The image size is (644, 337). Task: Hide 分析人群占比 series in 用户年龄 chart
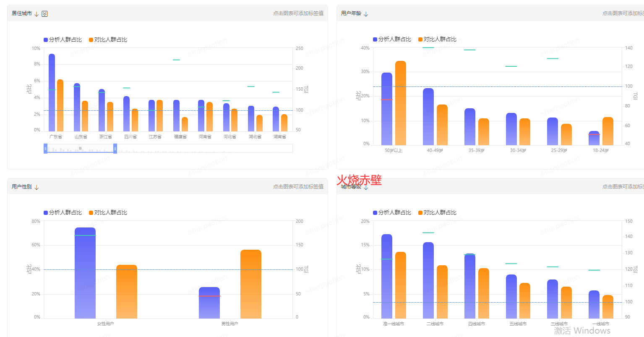[x=392, y=39]
